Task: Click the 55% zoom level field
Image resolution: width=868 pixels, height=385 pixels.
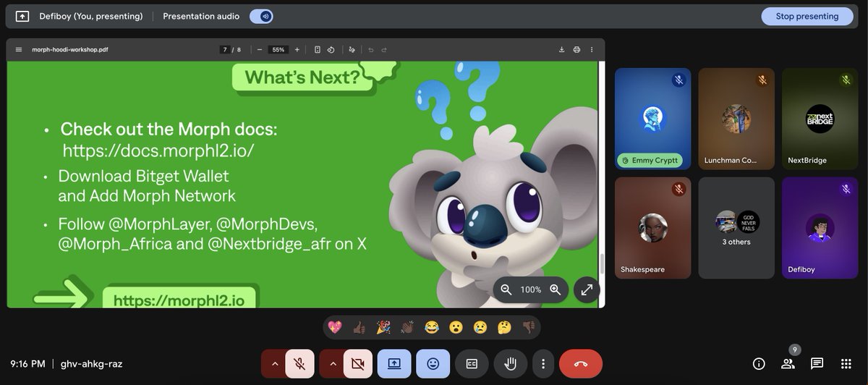Action: [x=278, y=50]
